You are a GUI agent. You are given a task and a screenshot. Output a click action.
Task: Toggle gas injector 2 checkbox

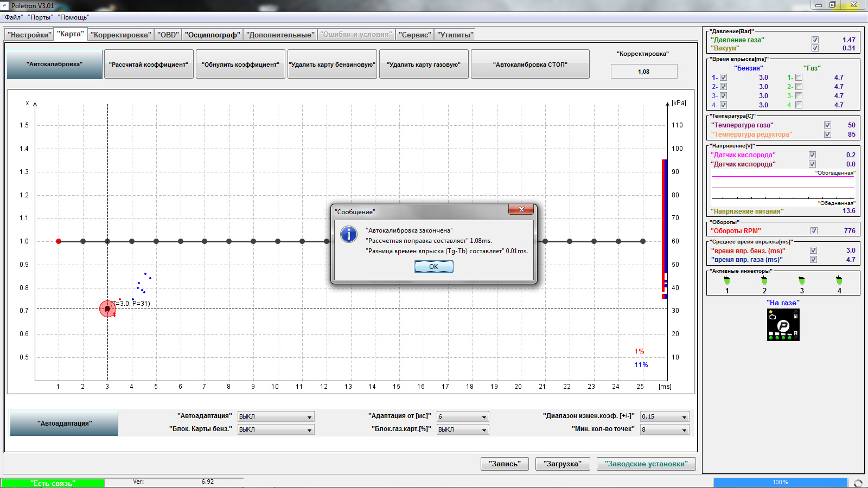point(799,87)
